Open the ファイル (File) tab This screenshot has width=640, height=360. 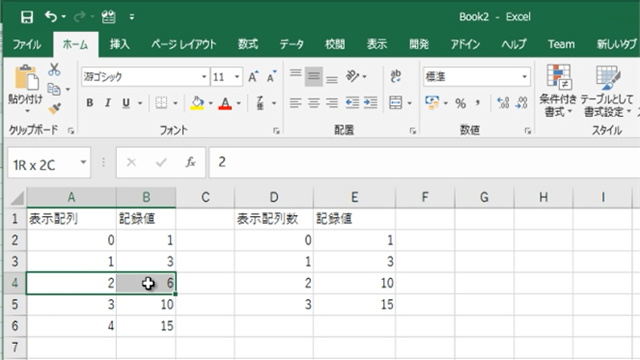[27, 44]
